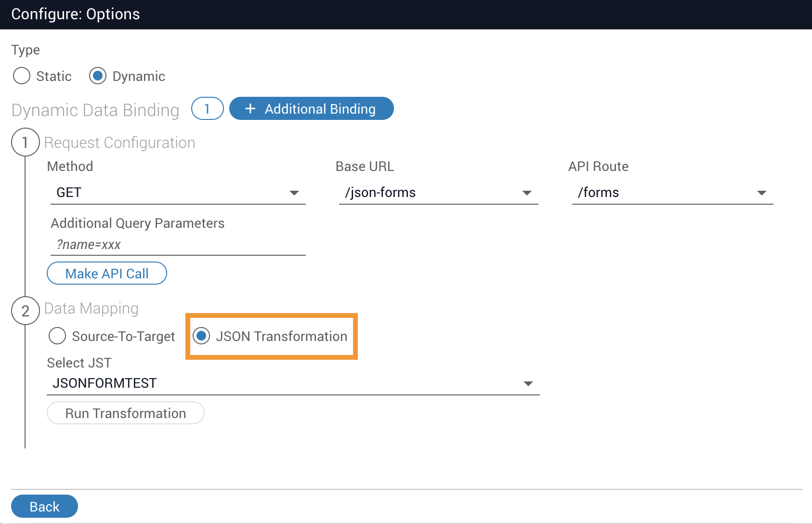This screenshot has height=524, width=812.
Task: Click step 1 Request Configuration circle
Action: pos(25,143)
